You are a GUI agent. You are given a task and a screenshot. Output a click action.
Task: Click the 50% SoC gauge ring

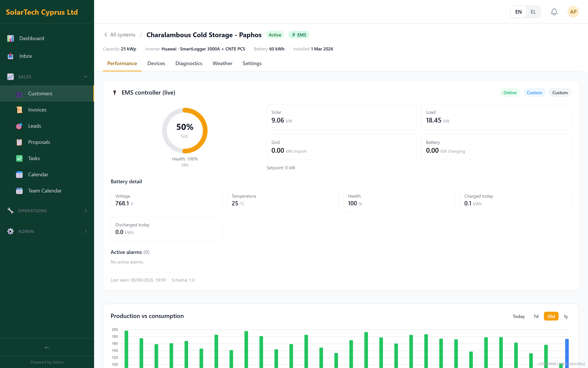click(x=185, y=131)
